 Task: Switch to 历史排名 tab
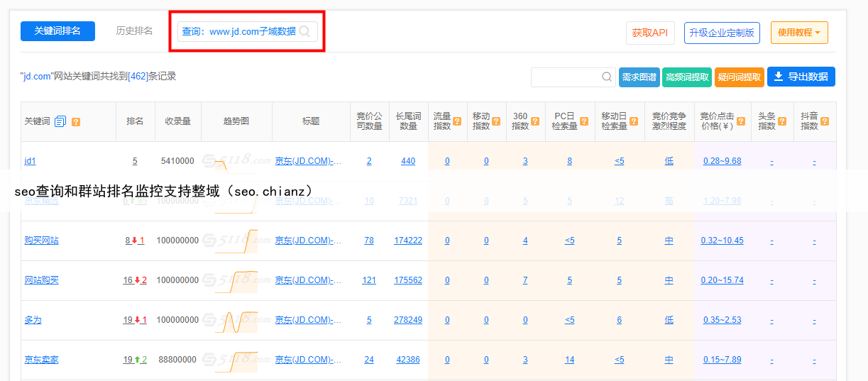[x=134, y=31]
